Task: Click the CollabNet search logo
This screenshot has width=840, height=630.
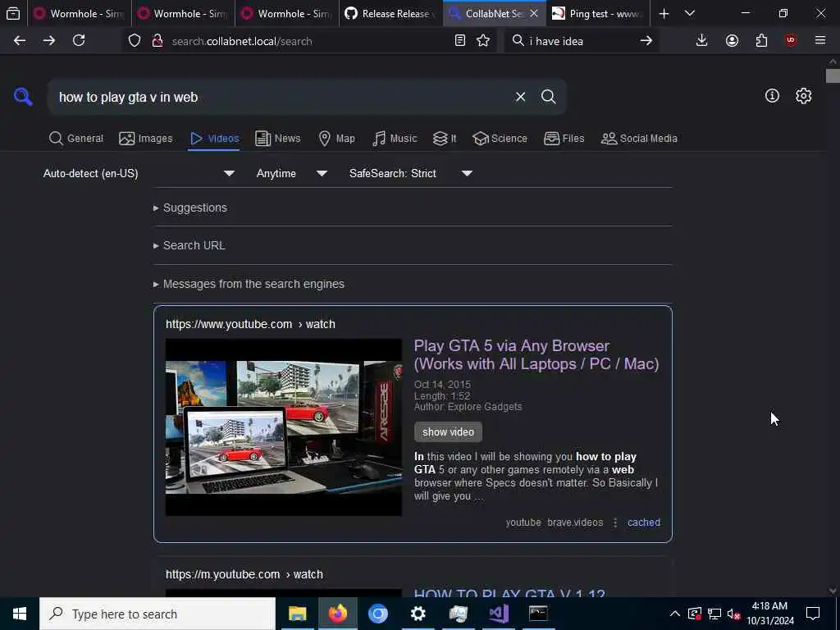Action: pos(23,97)
